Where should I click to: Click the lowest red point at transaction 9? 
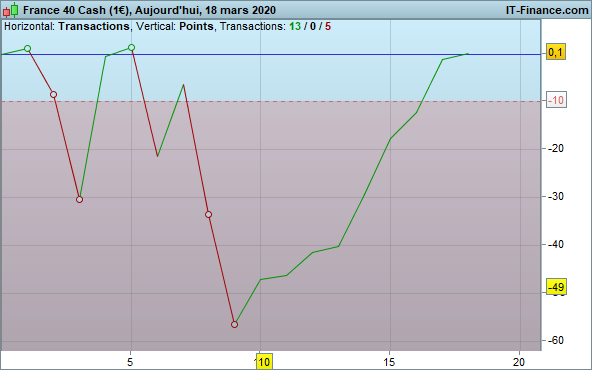[234, 324]
